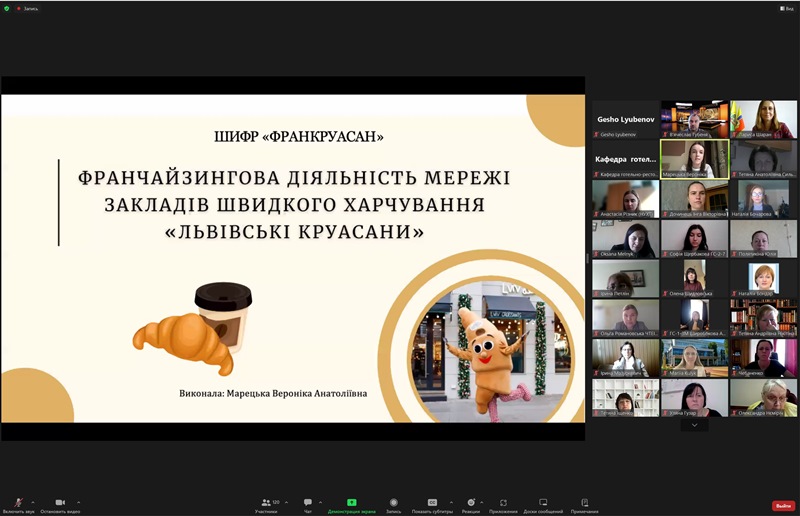Click green encryption shield icon
The height and width of the screenshot is (516, 800).
click(9, 7)
